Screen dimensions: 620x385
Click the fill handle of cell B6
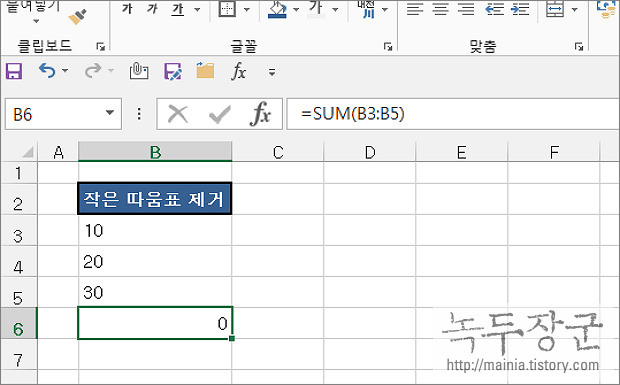(232, 338)
